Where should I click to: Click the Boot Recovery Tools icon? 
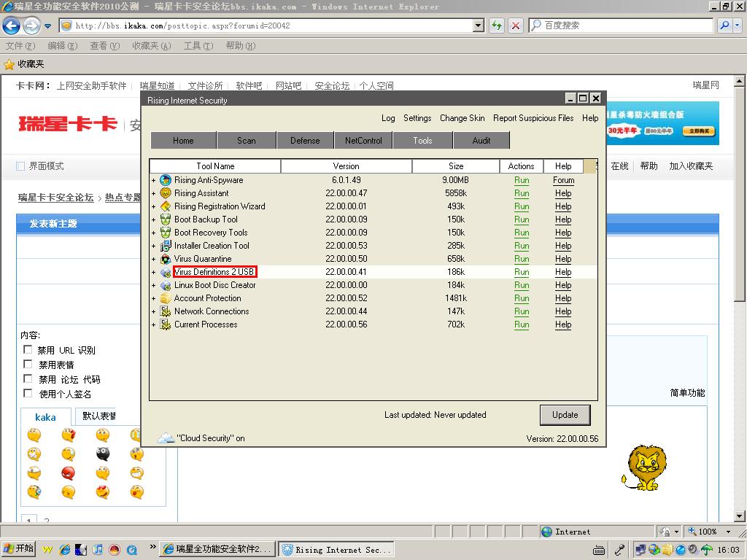(166, 233)
